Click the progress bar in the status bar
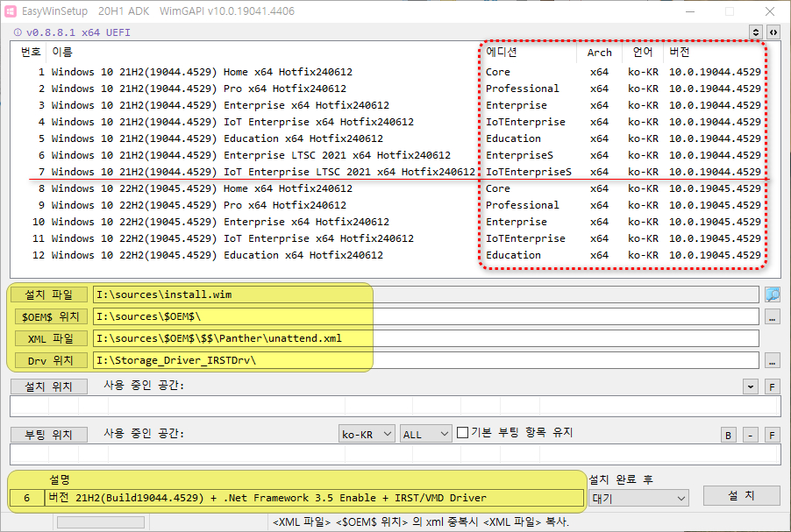This screenshot has height=532, width=791. [x=100, y=522]
